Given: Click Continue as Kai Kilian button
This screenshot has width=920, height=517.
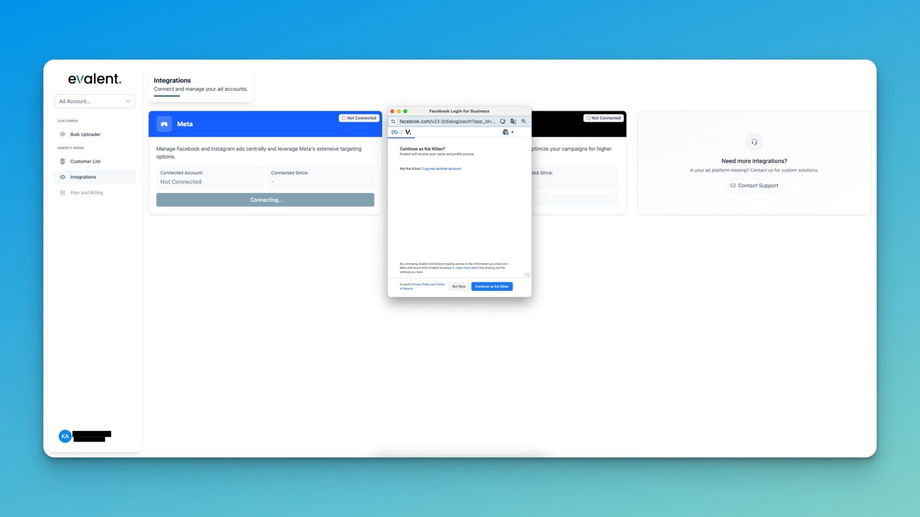Looking at the screenshot, I should [492, 286].
